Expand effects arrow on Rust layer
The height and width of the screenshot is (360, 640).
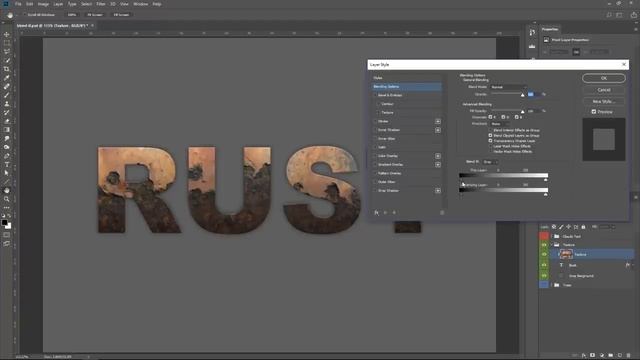click(633, 265)
